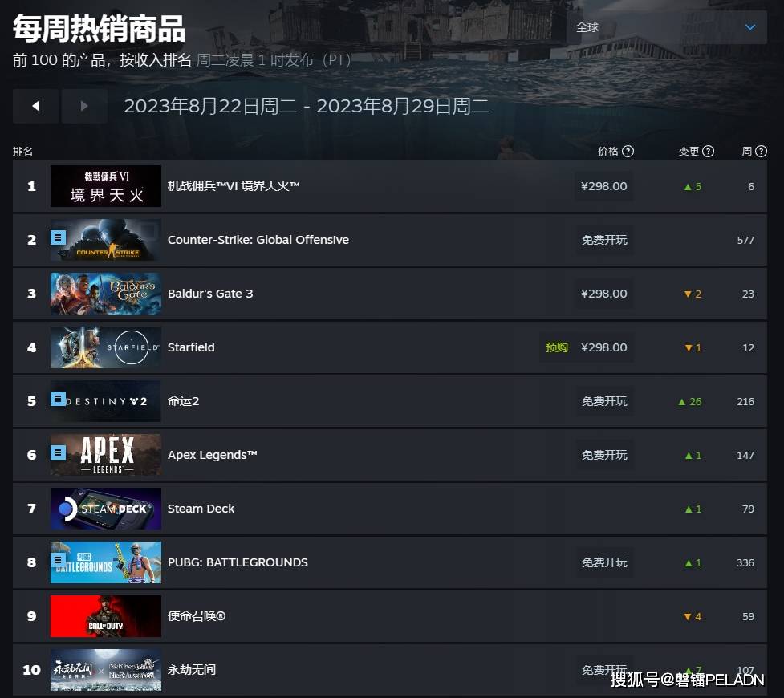Click the 预购 label on Starfield

tap(556, 347)
